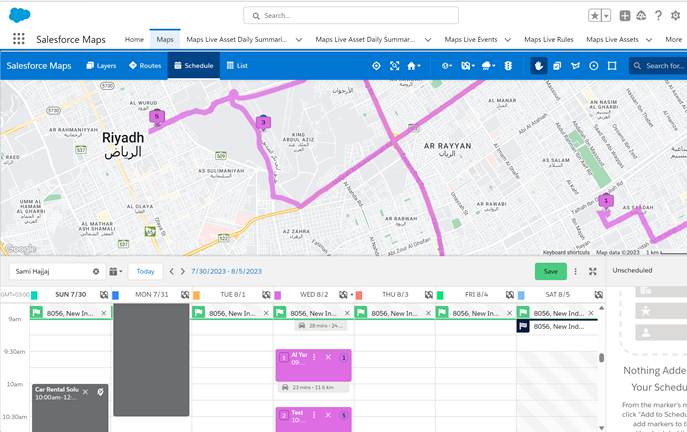Select the pan hand tool
Viewport: 687px width, 432px height.
[538, 66]
